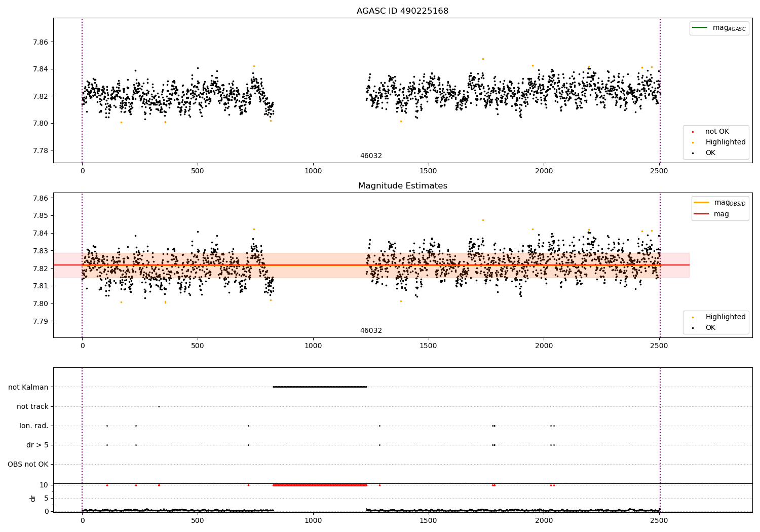Click the 2000 x-tick under Magnitude Estimates plot
The height and width of the screenshot is (532, 760).
544,346
